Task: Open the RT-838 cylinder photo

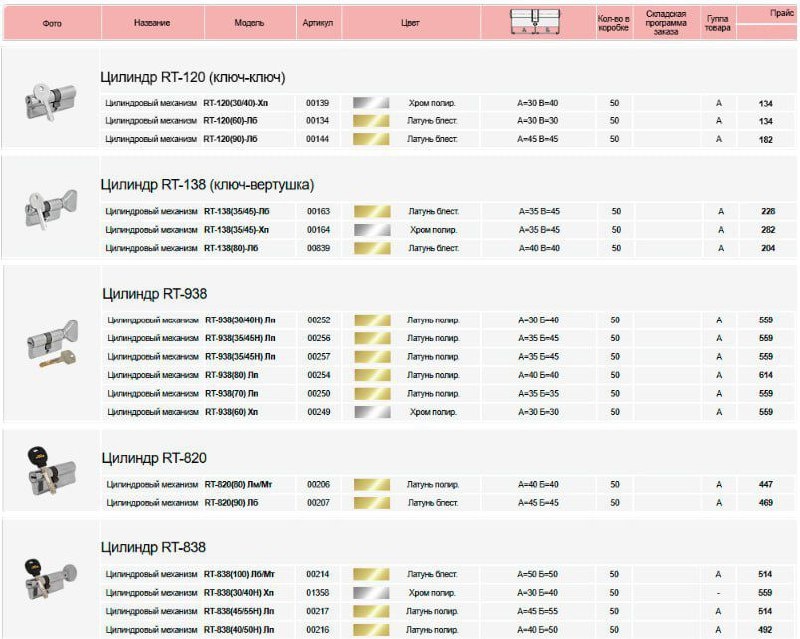Action: (51, 579)
